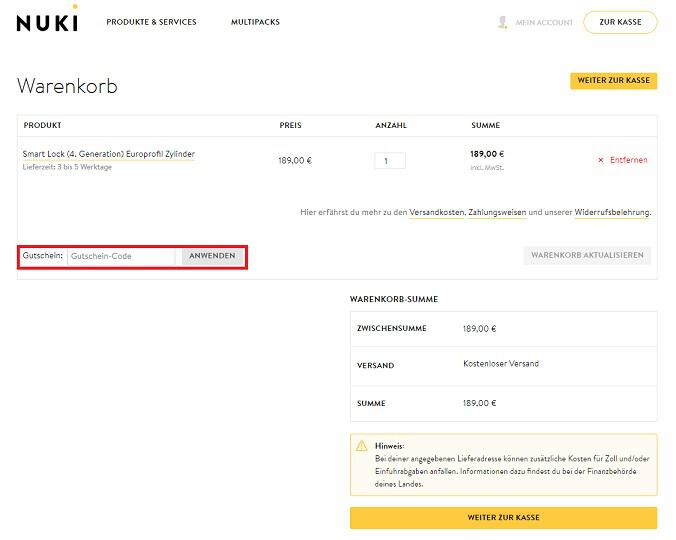This screenshot has height=540, width=676.
Task: Click the bold product line total 189,00 €
Action: pos(487,154)
